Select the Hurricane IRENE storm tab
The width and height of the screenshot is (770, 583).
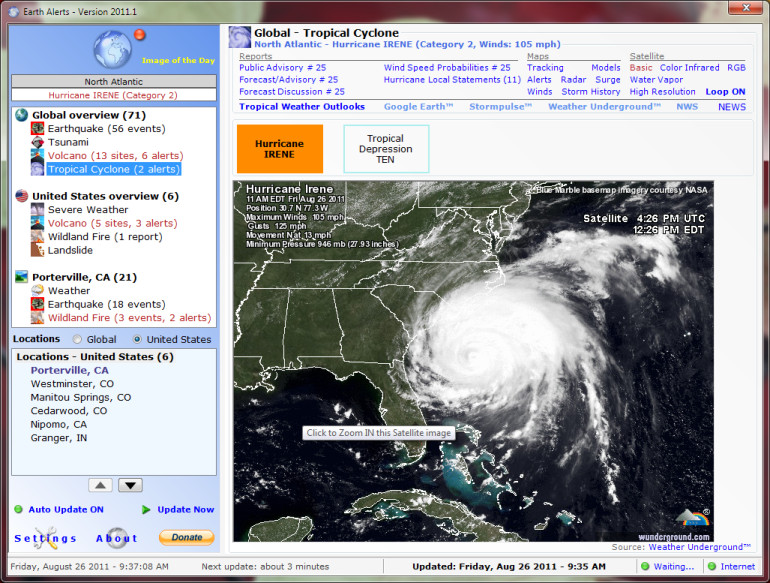[x=280, y=149]
